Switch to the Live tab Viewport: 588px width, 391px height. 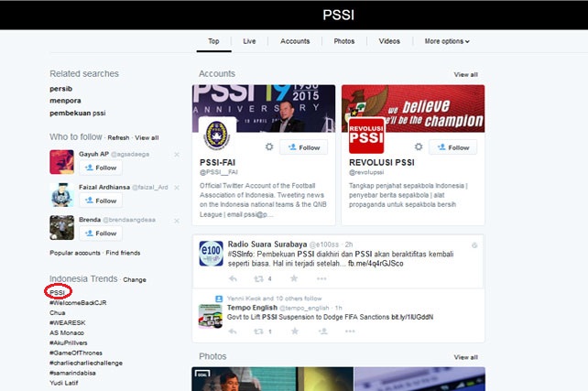click(x=249, y=41)
